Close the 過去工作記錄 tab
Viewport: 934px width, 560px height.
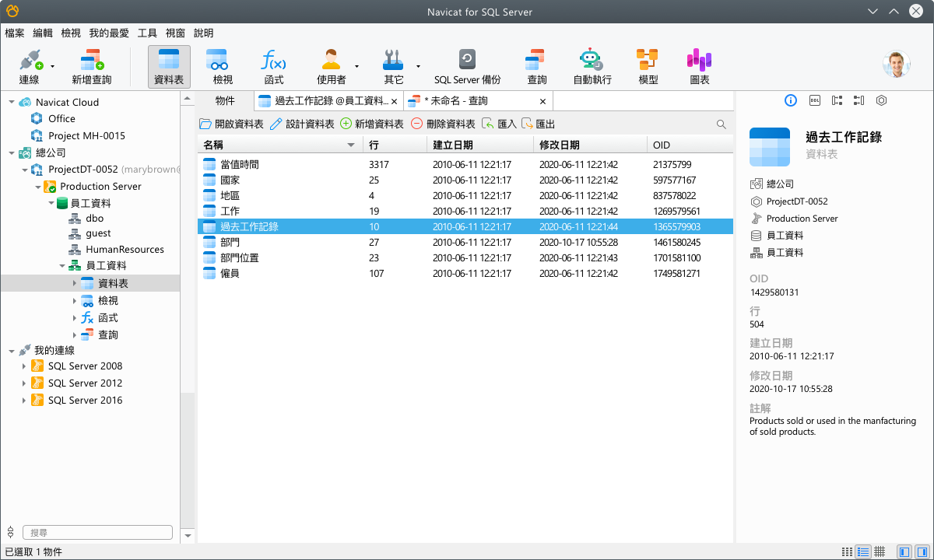395,101
